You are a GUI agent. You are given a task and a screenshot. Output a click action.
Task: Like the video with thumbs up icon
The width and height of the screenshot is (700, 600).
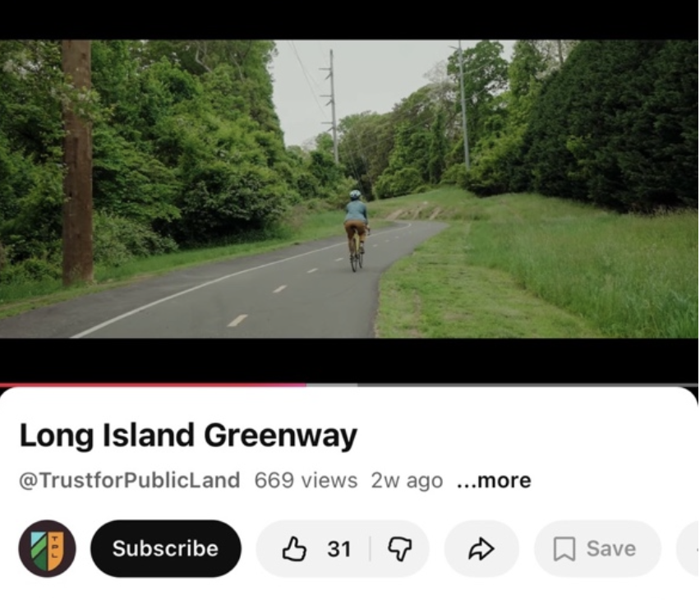294,548
